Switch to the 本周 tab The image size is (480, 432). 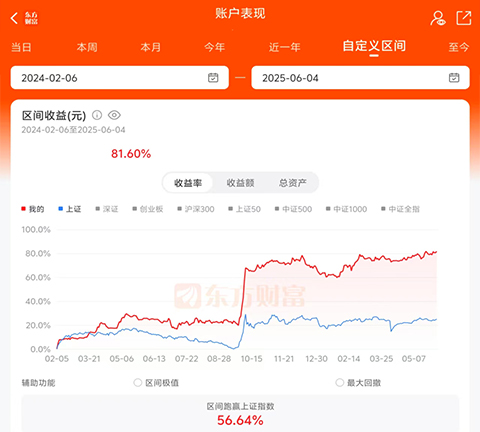point(87,47)
